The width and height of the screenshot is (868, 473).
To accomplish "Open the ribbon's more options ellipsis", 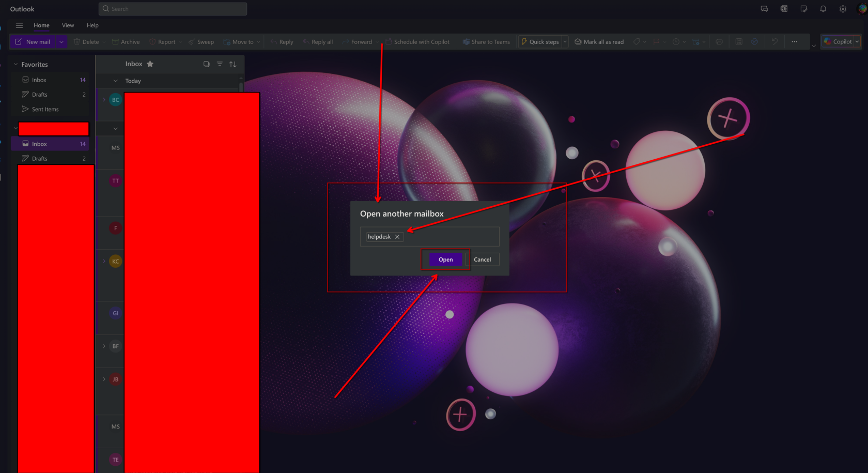I will pyautogui.click(x=794, y=42).
